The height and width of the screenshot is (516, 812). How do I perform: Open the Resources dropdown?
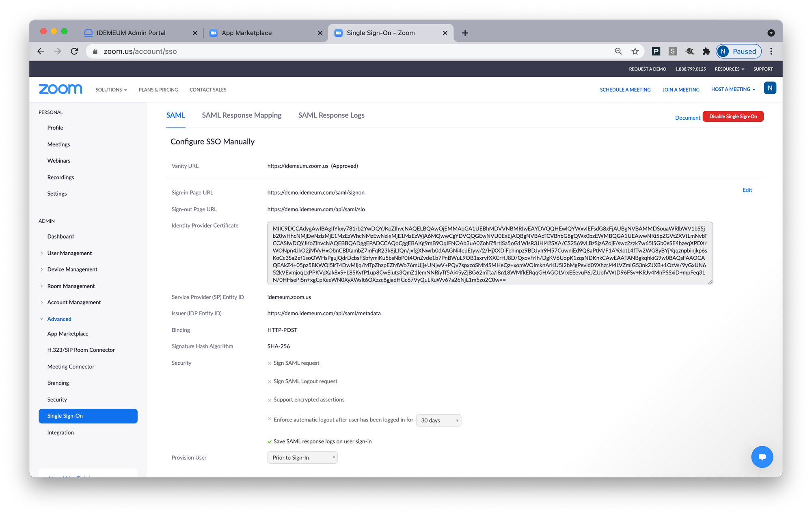(x=729, y=69)
